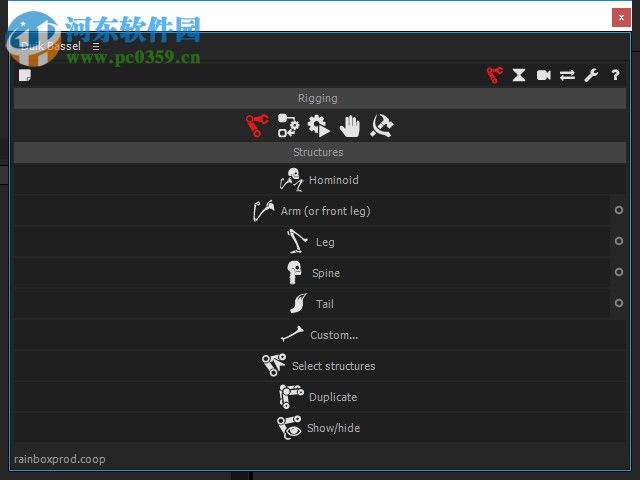This screenshot has width=640, height=480.
Task: Select the Controllers hand icon
Action: [x=350, y=126]
